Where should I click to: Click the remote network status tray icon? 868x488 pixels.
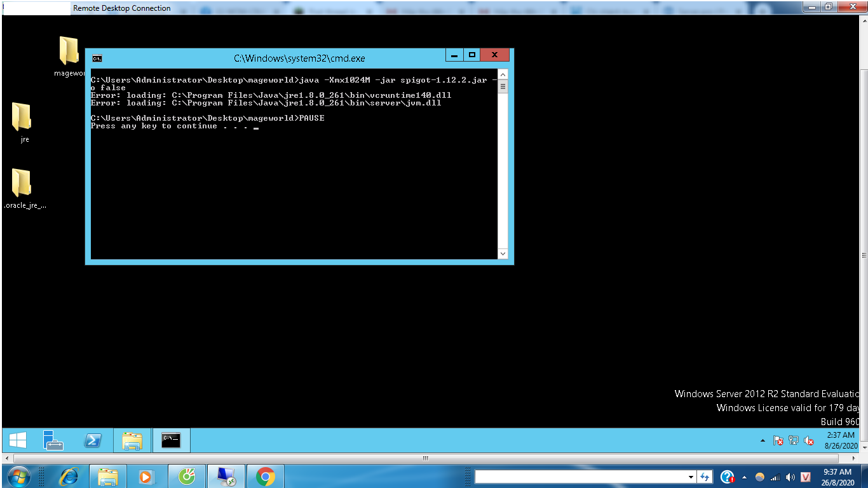793,440
